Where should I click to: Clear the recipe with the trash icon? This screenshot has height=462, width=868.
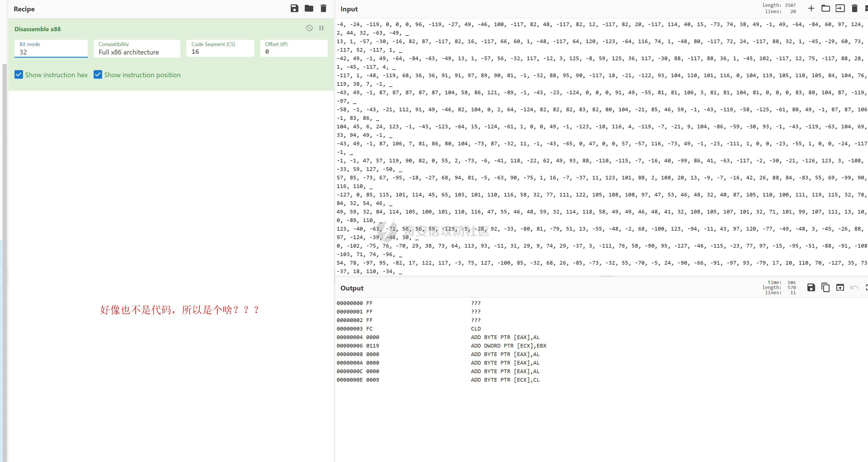(323, 9)
